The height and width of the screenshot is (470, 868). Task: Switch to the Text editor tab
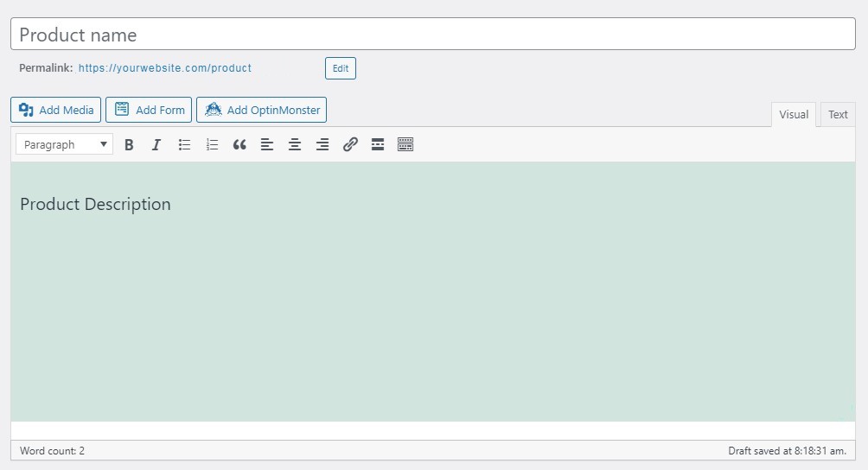click(x=838, y=114)
